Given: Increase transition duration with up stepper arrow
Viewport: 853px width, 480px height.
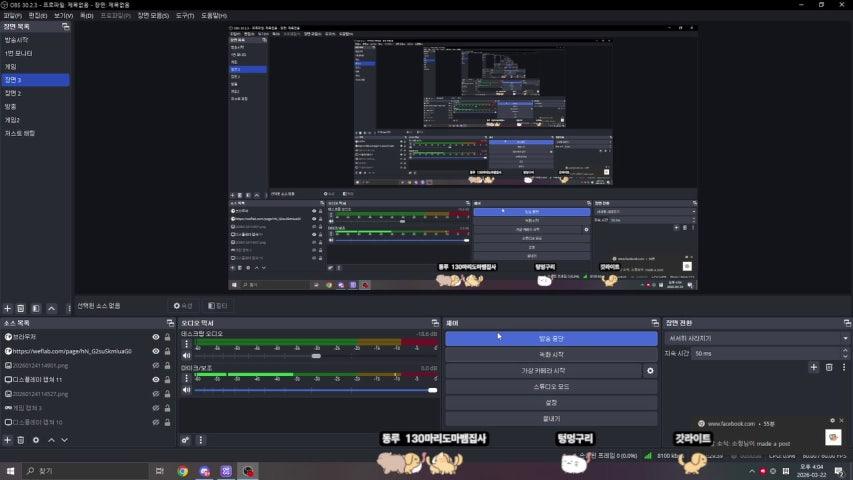Looking at the screenshot, I should [845, 351].
